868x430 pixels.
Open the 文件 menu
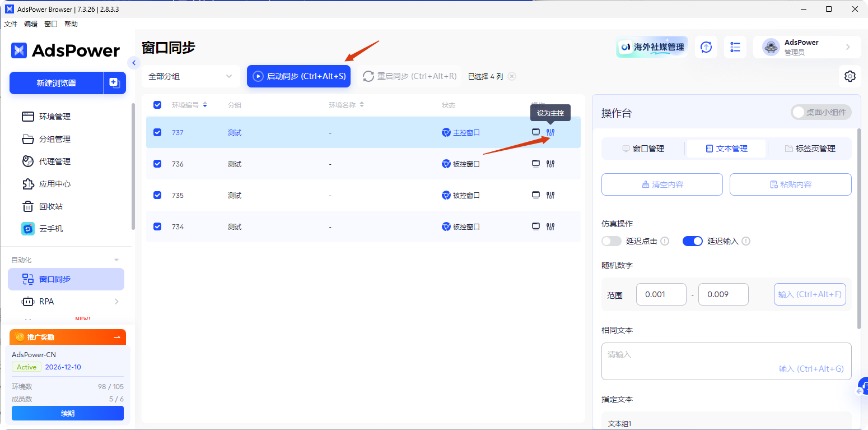pyautogui.click(x=10, y=24)
